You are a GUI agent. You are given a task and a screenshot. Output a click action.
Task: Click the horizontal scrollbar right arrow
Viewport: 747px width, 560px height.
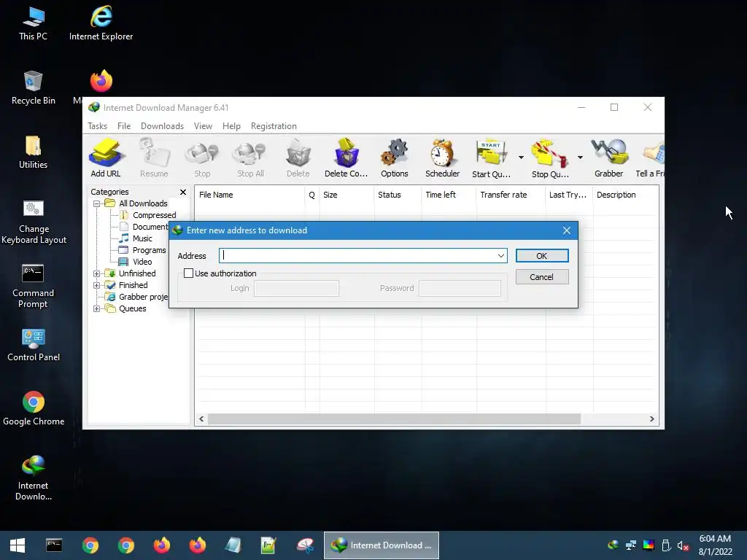point(651,419)
